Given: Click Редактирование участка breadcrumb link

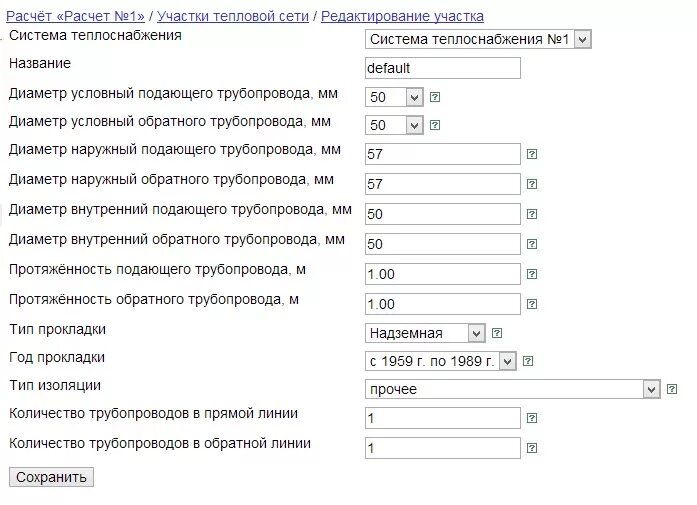Looking at the screenshot, I should [x=402, y=16].
